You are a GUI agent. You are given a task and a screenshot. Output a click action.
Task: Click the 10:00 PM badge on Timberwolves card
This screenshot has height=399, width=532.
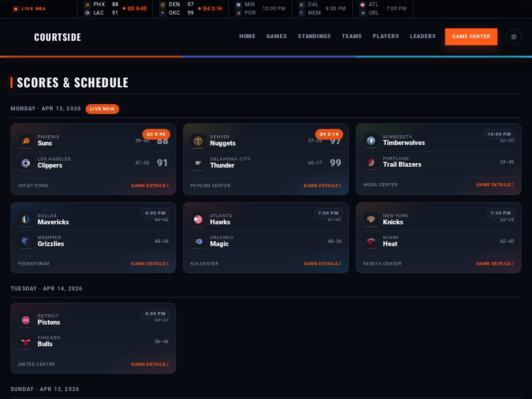499,134
